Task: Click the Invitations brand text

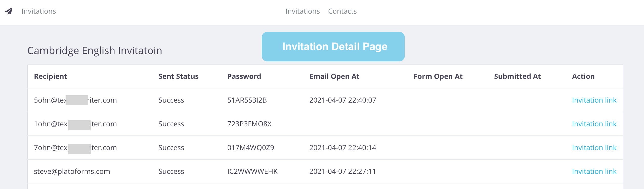Action: tap(39, 11)
